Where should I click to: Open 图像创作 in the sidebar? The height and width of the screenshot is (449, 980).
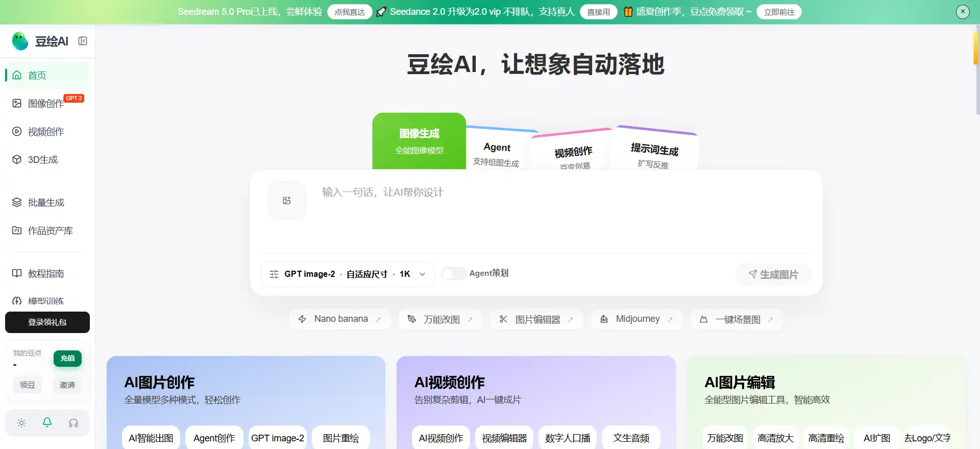(47, 103)
